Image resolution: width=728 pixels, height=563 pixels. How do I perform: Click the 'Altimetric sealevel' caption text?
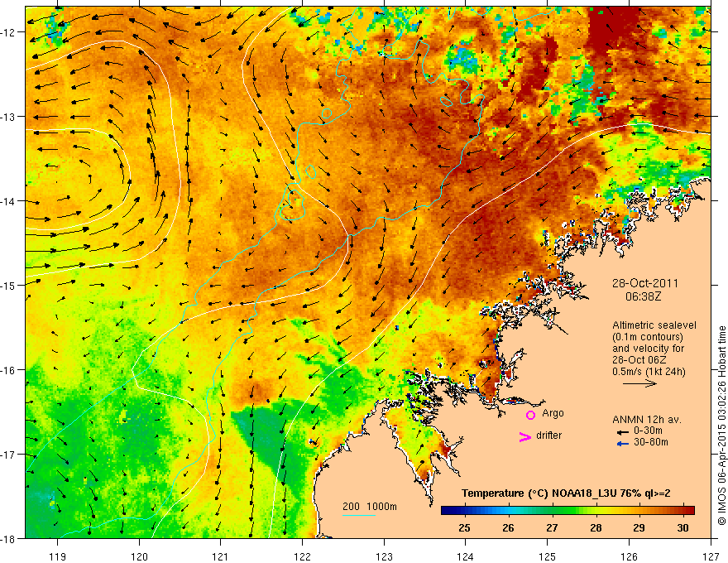[x=654, y=325]
